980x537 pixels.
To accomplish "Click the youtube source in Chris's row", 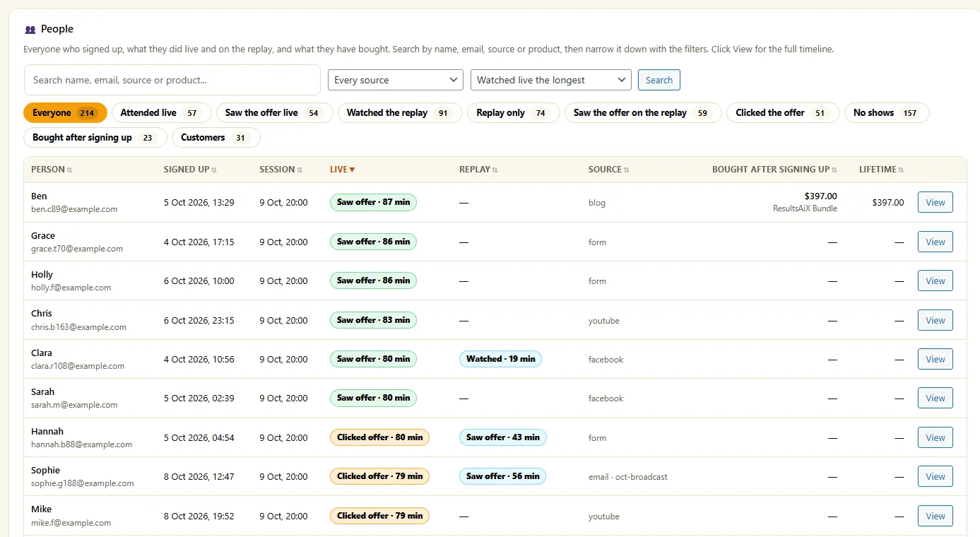I will pos(603,321).
